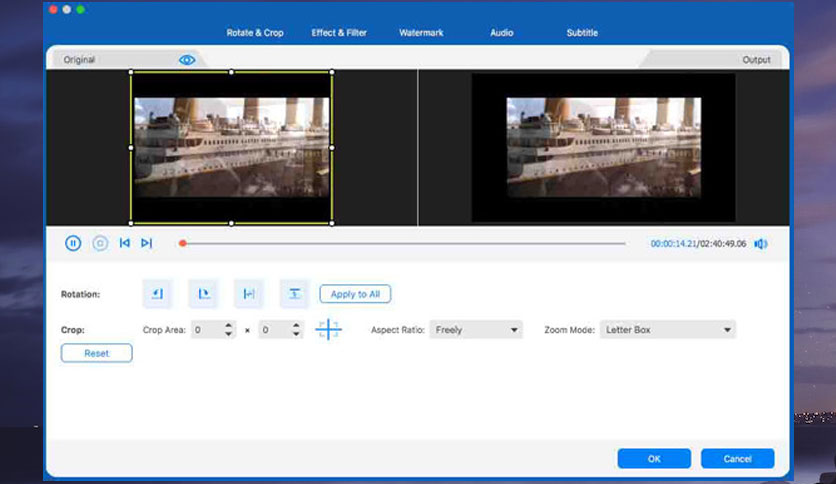Viewport: 836px width, 484px height.
Task: Click the Original preview video
Action: (231, 148)
